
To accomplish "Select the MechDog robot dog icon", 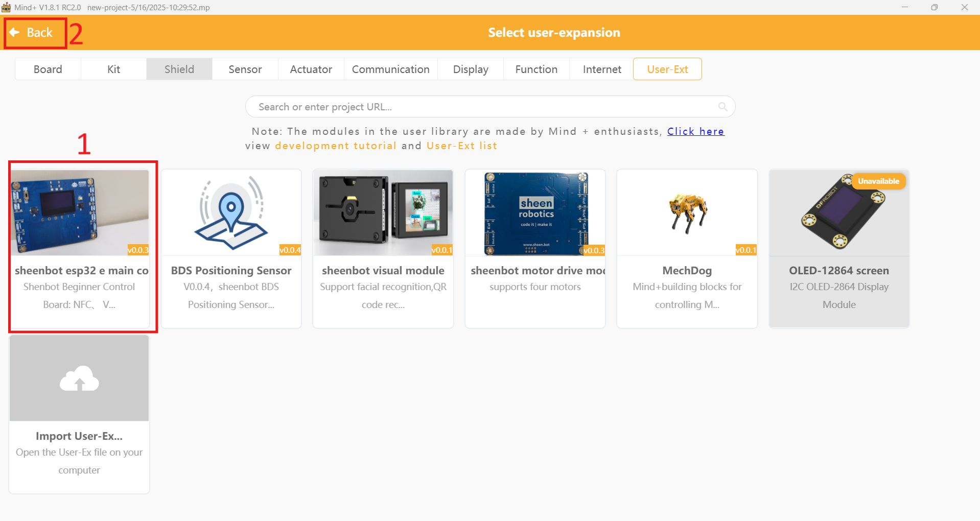I will click(x=688, y=212).
